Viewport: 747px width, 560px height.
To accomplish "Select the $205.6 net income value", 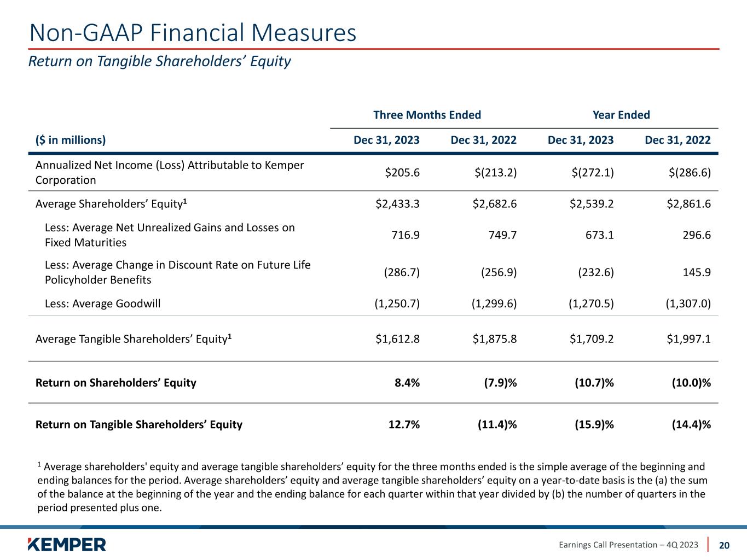I will [402, 173].
